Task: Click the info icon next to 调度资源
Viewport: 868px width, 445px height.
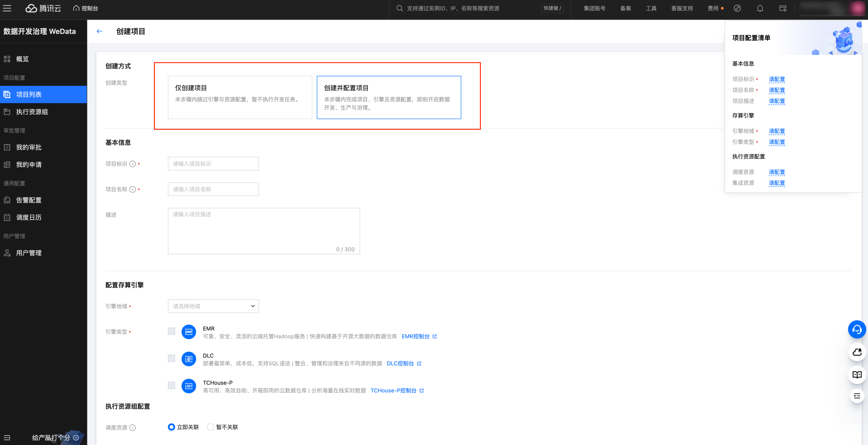Action: (132, 428)
